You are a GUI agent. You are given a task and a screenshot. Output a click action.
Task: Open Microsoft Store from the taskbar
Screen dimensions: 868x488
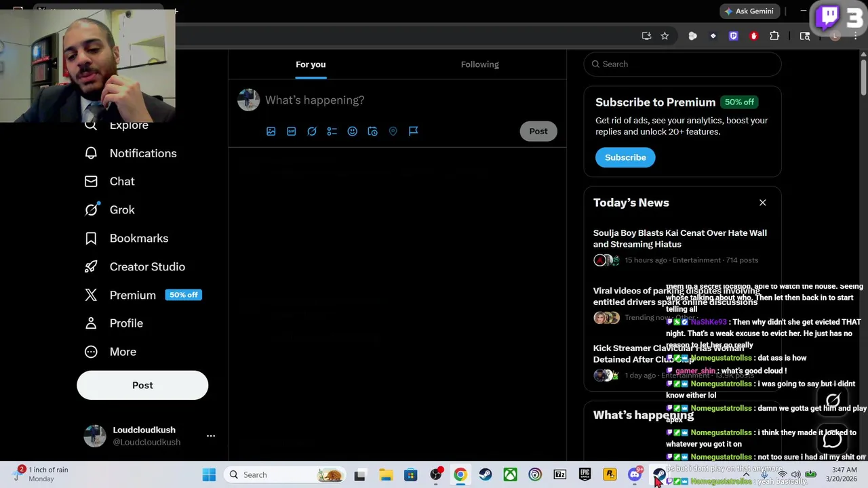(410, 475)
